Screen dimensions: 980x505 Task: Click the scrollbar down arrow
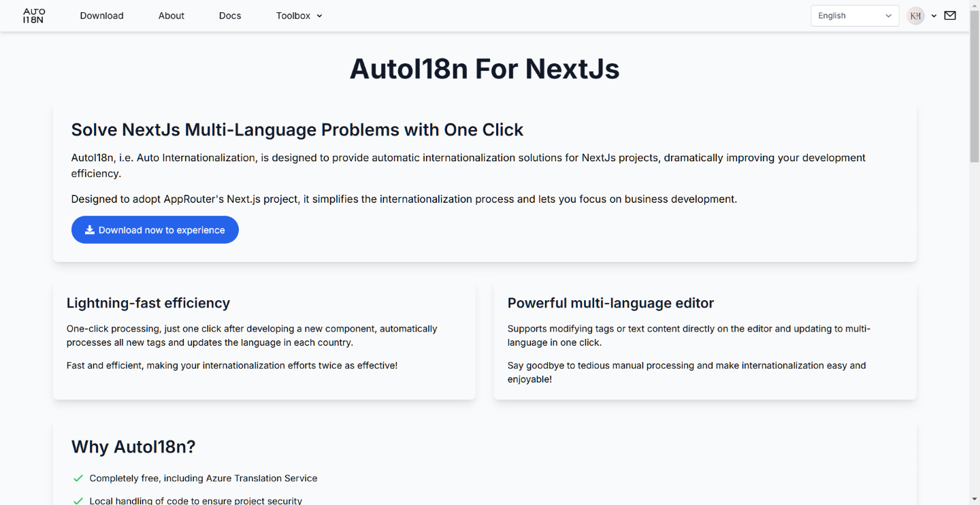(974, 500)
